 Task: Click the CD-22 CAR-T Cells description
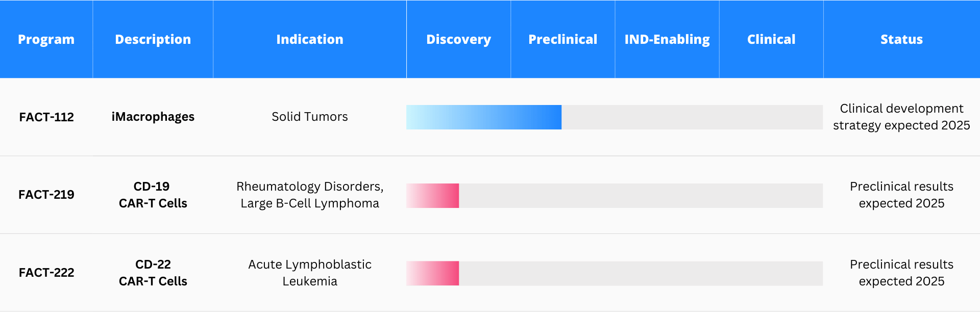(153, 273)
